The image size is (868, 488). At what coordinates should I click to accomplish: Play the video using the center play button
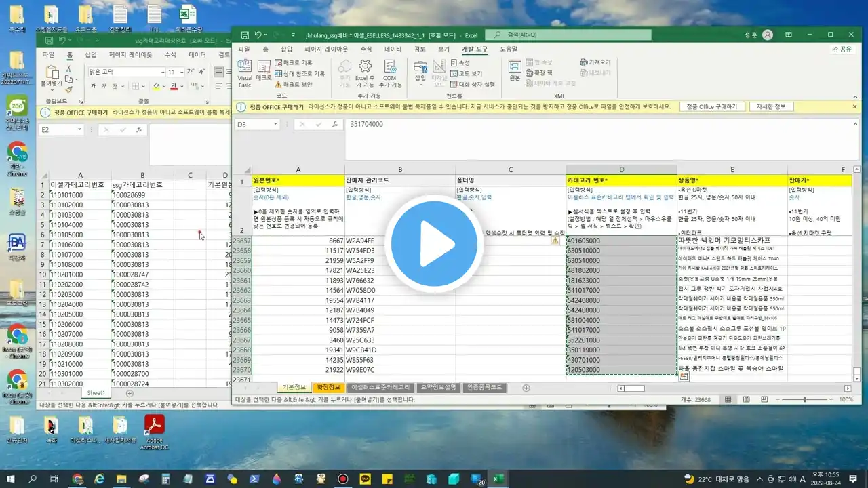click(434, 244)
